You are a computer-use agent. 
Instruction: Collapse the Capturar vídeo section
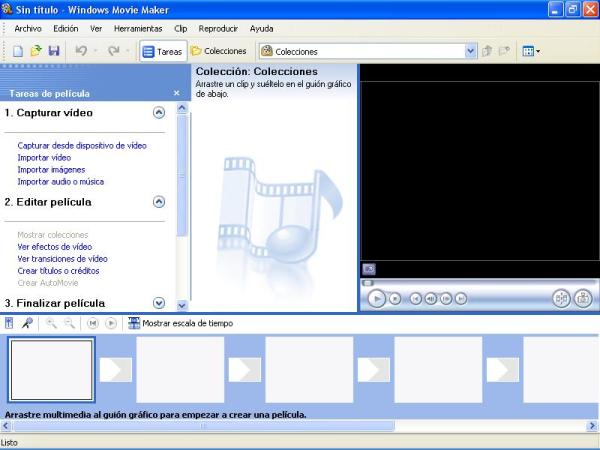coord(158,113)
